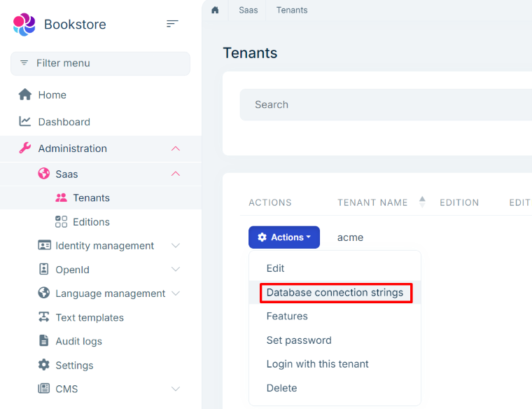
Task: Open the Text templates page link
Action: point(89,317)
